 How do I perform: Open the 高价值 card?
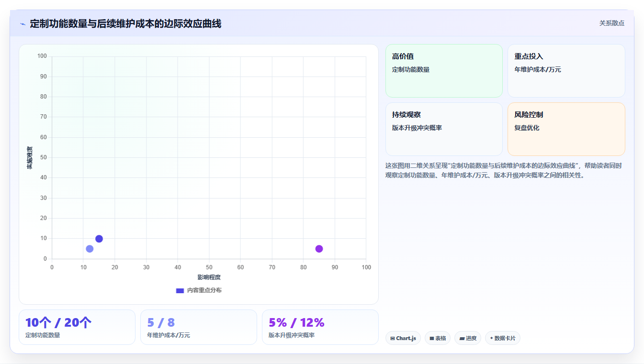[x=444, y=71]
